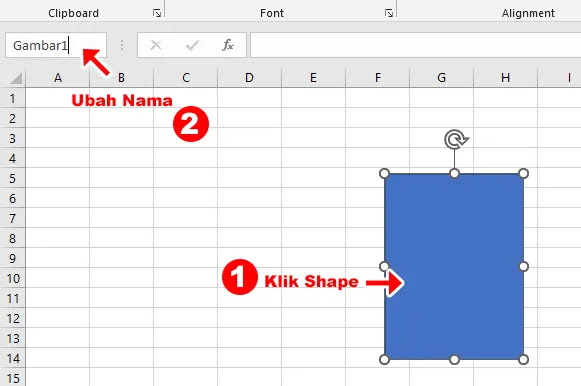Select row 7 header
Viewport: 581px width, 386px height.
coord(13,218)
